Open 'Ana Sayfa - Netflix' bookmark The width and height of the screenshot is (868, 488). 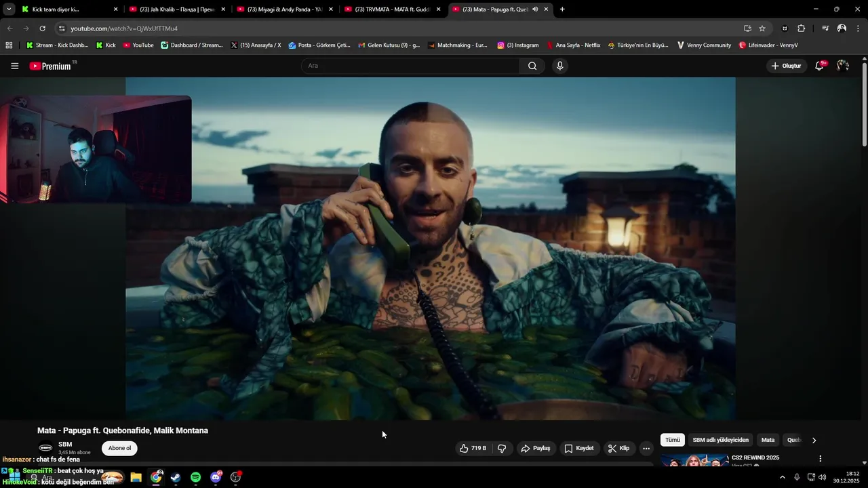coord(574,45)
